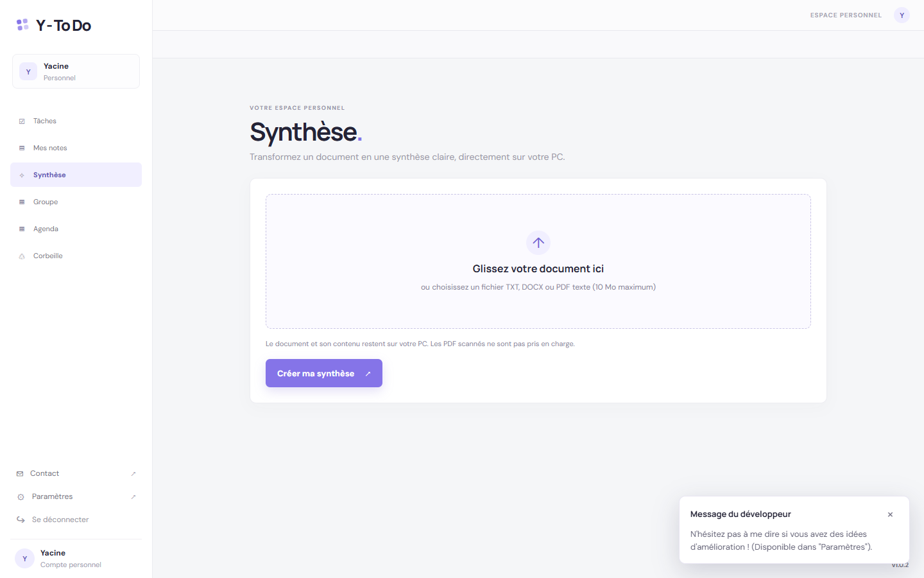Click the Mes notes icon in sidebar
The image size is (924, 578).
(x=22, y=148)
